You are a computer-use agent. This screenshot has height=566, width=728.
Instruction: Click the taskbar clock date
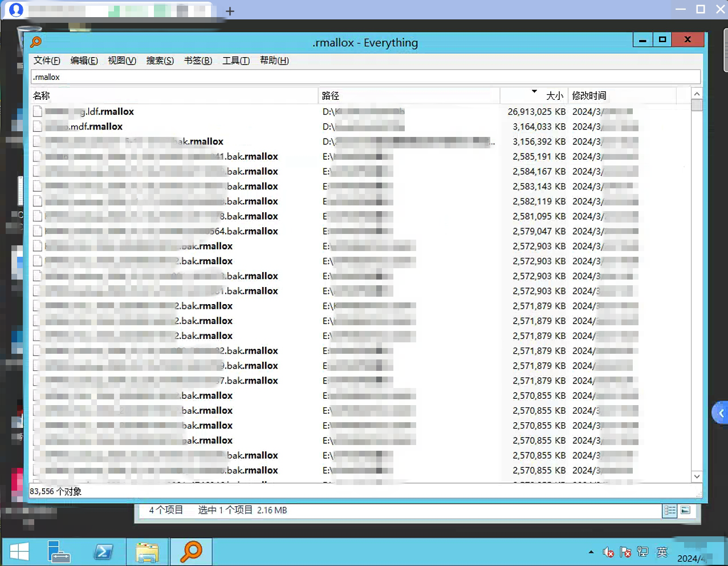pos(692,558)
